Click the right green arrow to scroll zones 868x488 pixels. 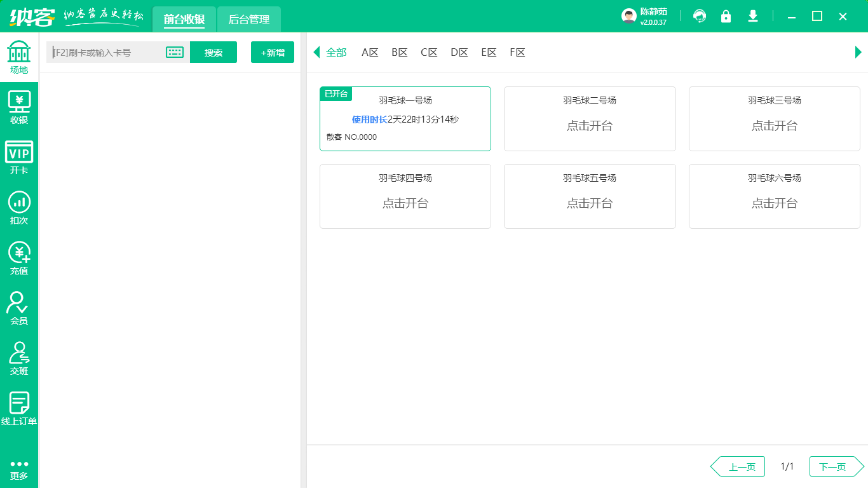click(858, 52)
